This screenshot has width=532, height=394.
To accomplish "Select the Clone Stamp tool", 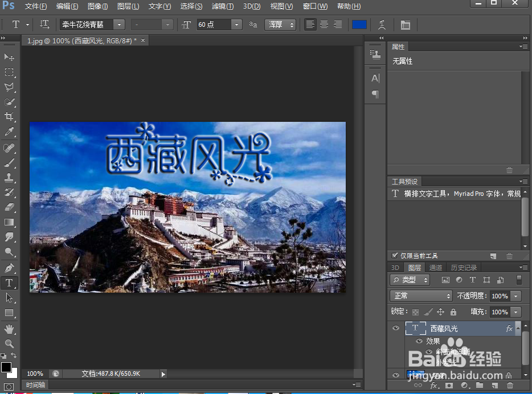I will (x=9, y=177).
